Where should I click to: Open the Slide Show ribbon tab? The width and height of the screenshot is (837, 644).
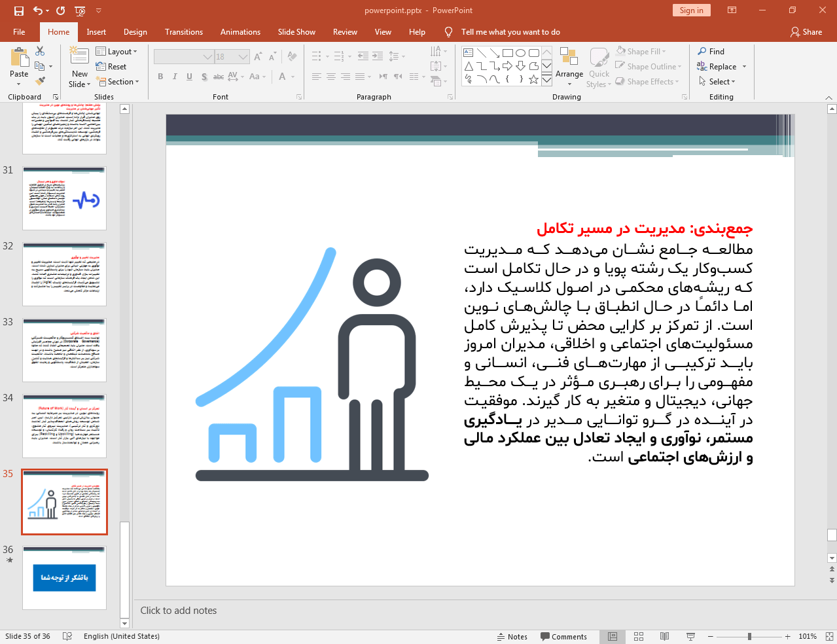pyautogui.click(x=296, y=31)
